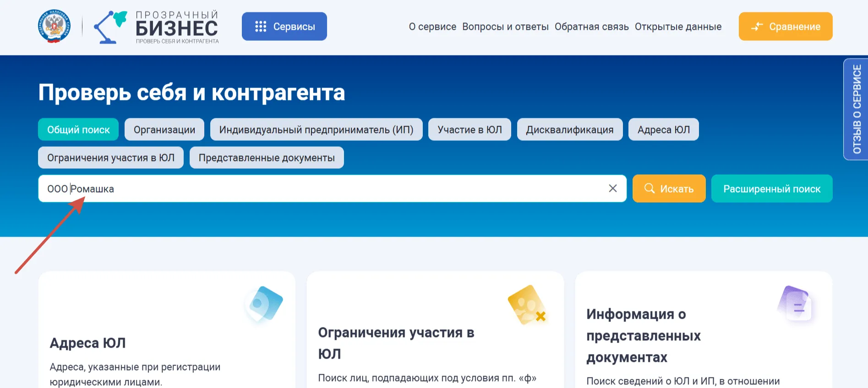Switch to the Организации tab
This screenshot has height=388, width=868.
164,130
